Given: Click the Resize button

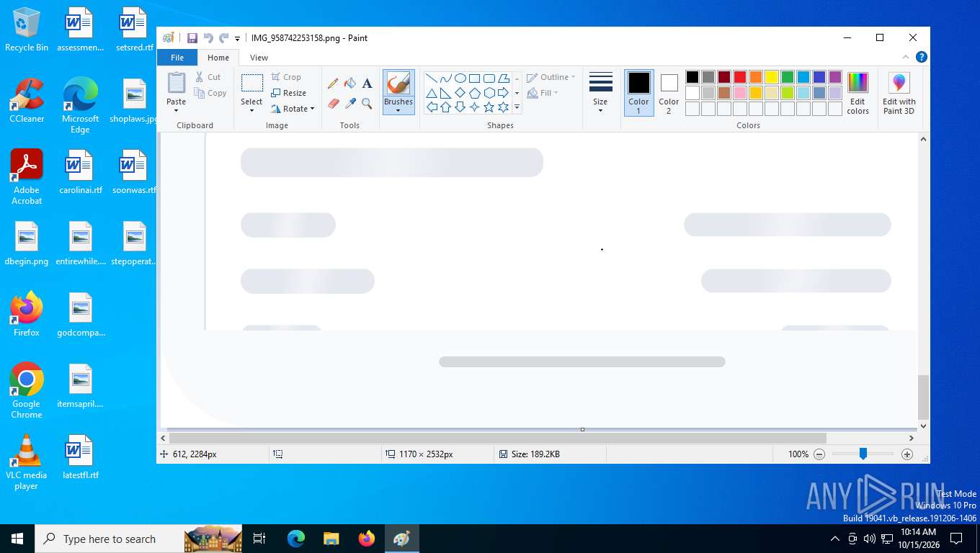Looking at the screenshot, I should [289, 93].
